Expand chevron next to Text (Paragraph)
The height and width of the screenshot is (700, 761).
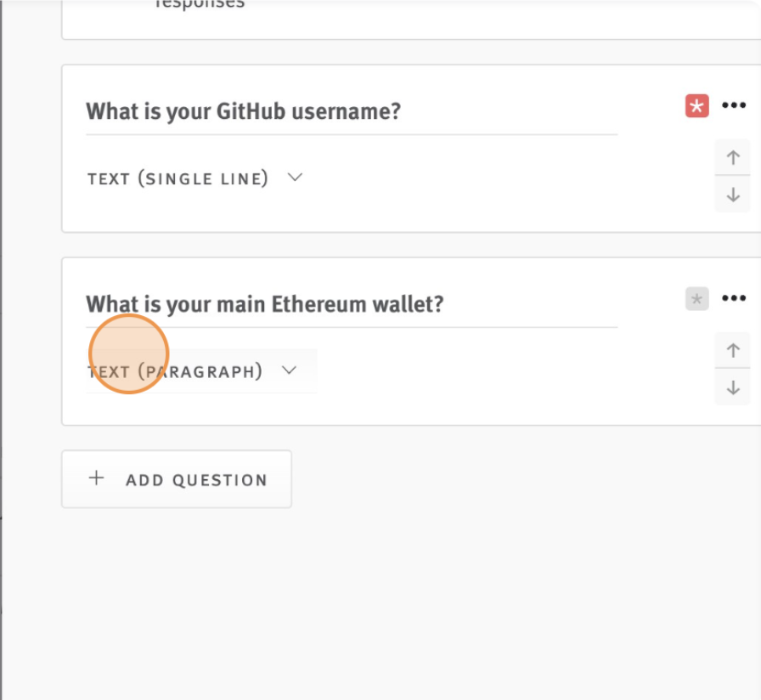tap(289, 370)
